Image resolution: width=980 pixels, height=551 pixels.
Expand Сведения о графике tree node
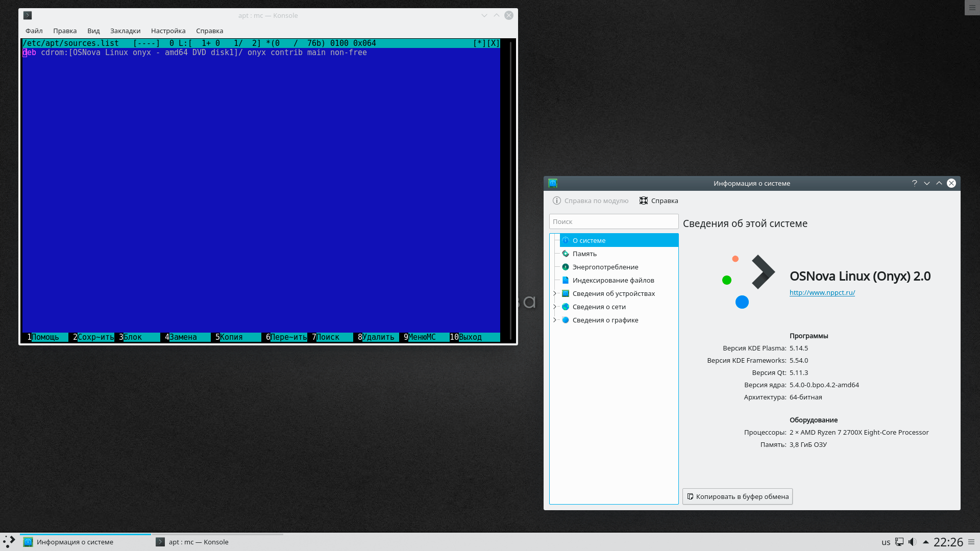point(555,320)
